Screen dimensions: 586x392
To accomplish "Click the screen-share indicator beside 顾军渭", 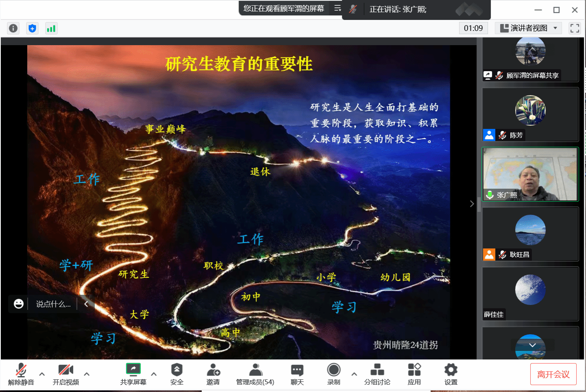I will 488,75.
